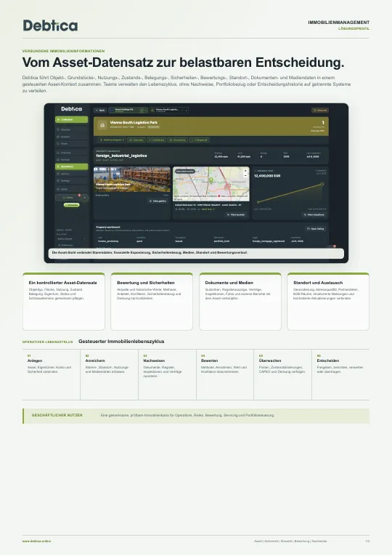Click the Standort und Austausch card
The height and width of the screenshot is (556, 392).
click(328, 302)
